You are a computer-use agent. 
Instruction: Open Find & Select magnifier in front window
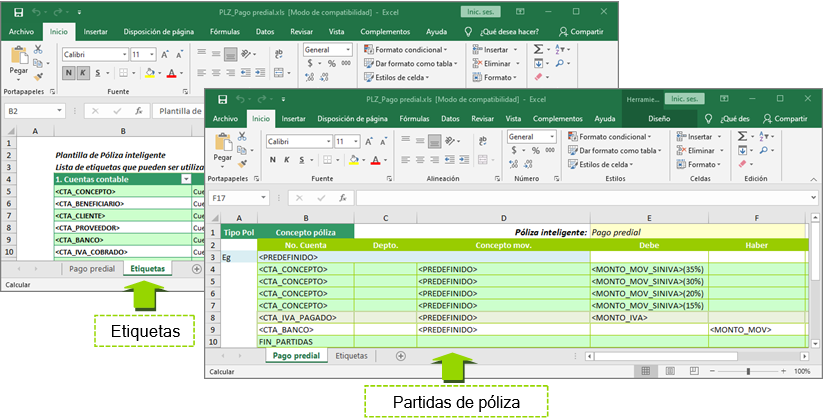point(763,150)
